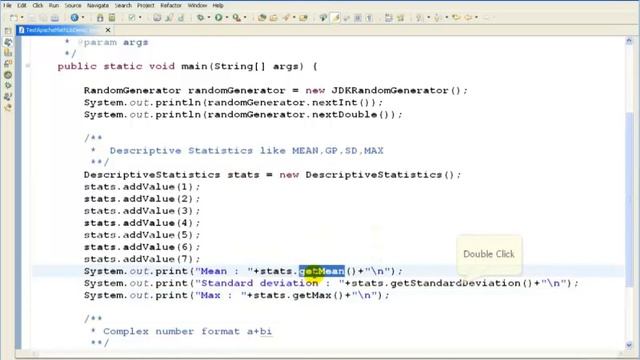Click the "Descriptive Statistics like MEAN" comment
The height and width of the screenshot is (360, 640).
247,151
